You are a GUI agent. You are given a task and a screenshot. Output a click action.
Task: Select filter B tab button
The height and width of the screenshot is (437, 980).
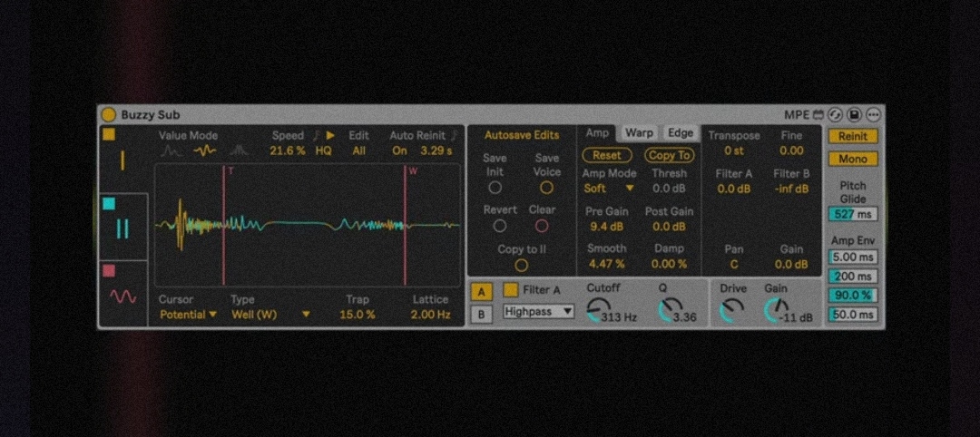pos(481,314)
